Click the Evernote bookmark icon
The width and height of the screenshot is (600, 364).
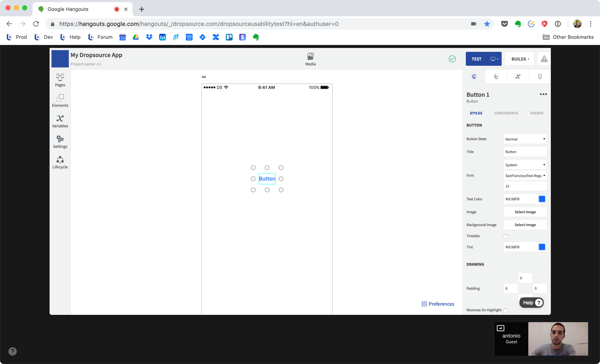pyautogui.click(x=256, y=37)
